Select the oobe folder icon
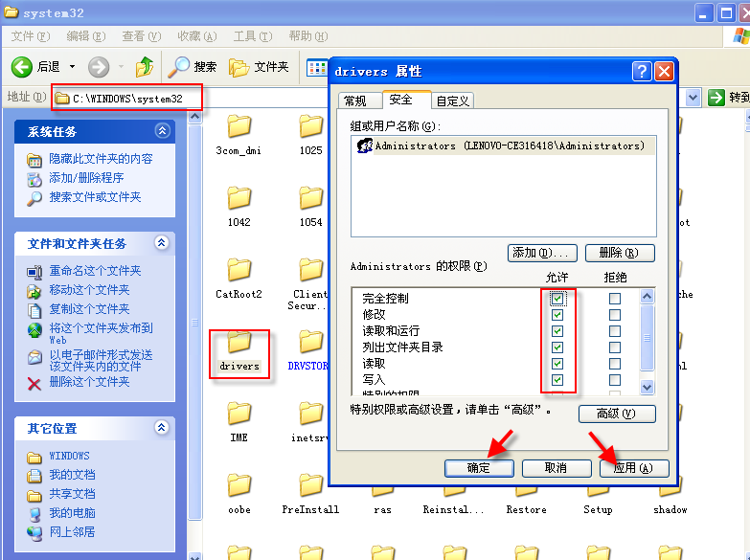 (239, 485)
